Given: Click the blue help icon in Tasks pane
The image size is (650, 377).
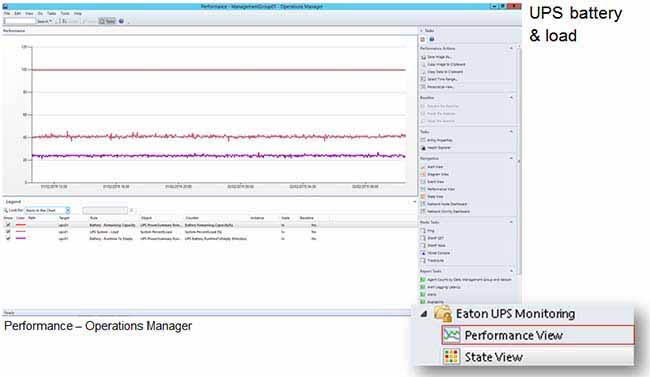Looking at the screenshot, I should tap(432, 39).
